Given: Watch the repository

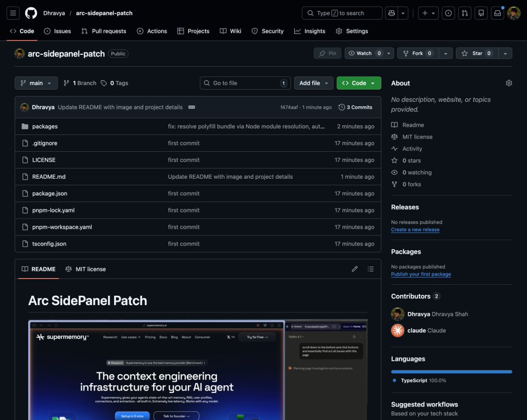Looking at the screenshot, I should (369, 53).
